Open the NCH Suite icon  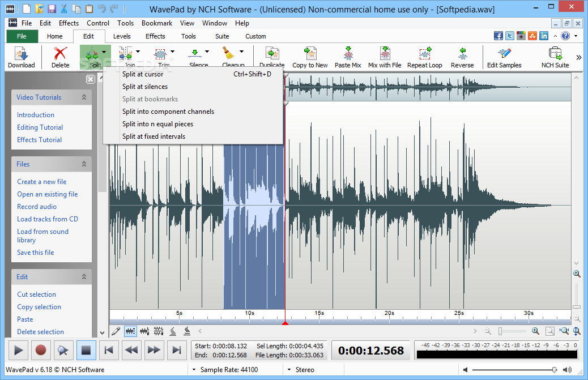(x=555, y=54)
